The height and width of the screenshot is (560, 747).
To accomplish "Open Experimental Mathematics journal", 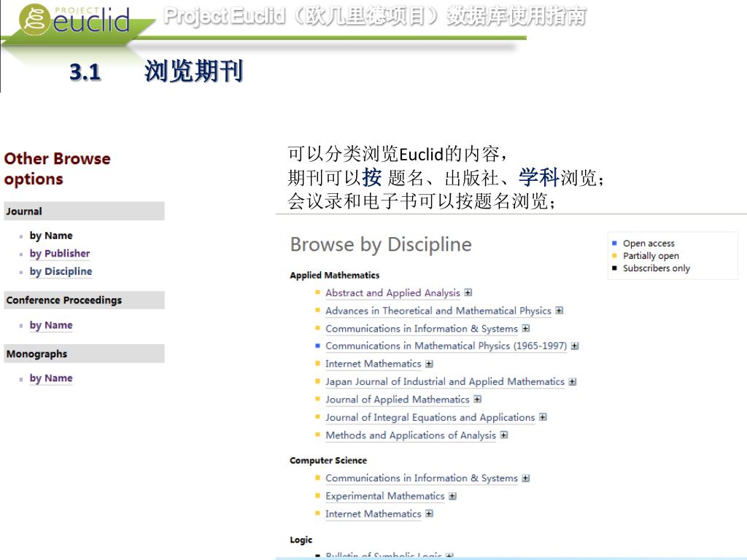I will pyautogui.click(x=385, y=496).
